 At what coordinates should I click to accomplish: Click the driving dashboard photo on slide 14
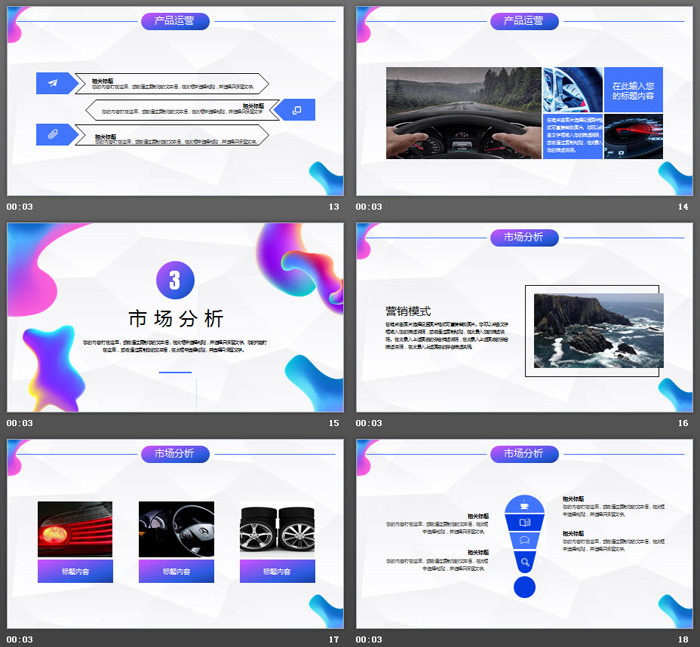click(x=463, y=113)
